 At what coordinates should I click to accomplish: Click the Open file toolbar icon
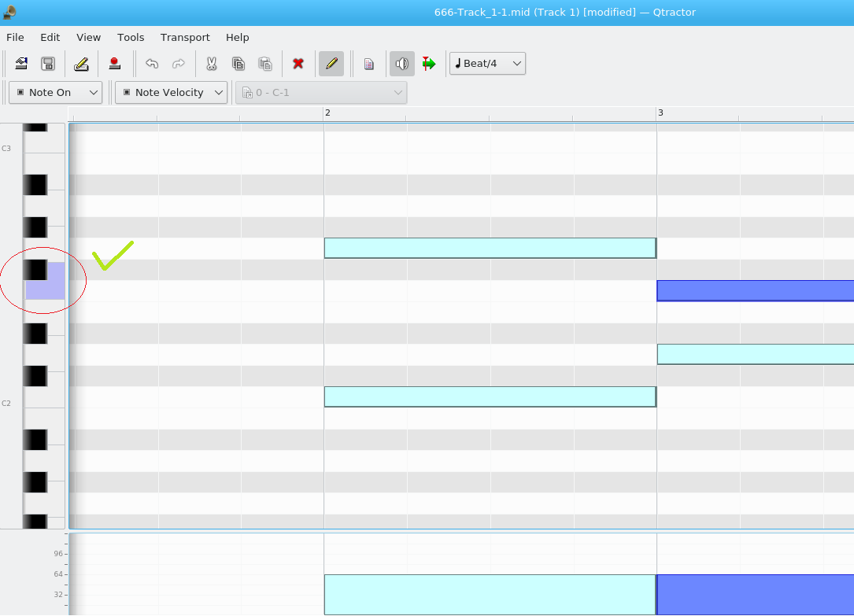coord(21,64)
